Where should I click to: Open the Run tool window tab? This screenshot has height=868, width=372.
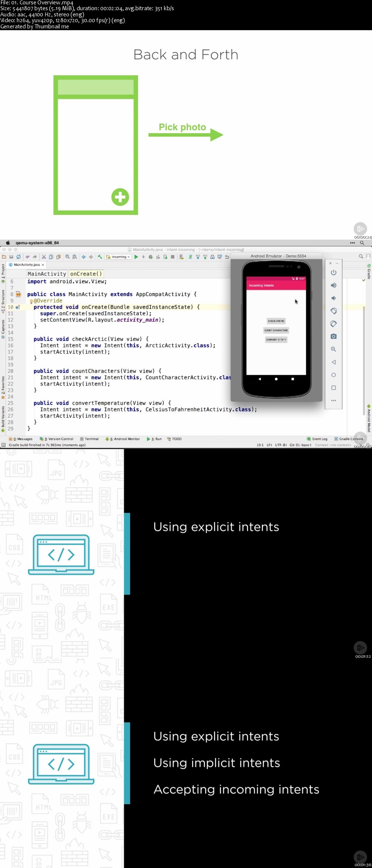point(154,439)
